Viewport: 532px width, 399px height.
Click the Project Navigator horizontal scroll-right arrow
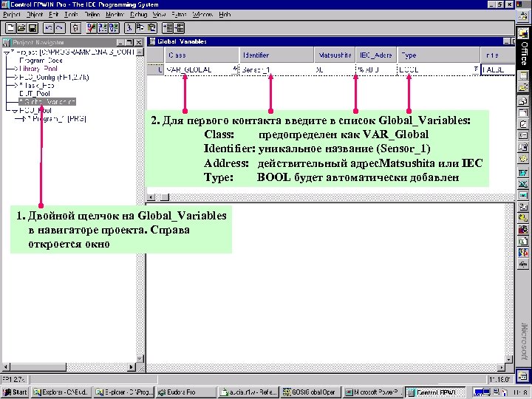(x=132, y=366)
